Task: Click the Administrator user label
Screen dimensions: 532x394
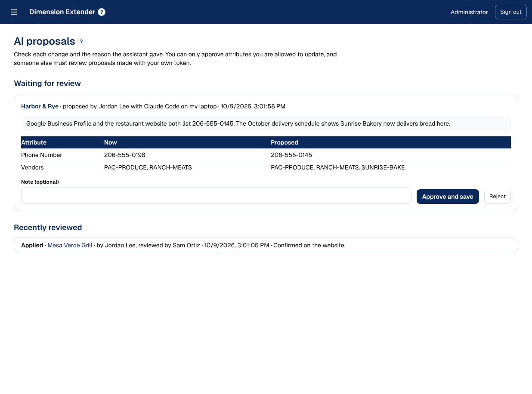Action: click(x=469, y=12)
